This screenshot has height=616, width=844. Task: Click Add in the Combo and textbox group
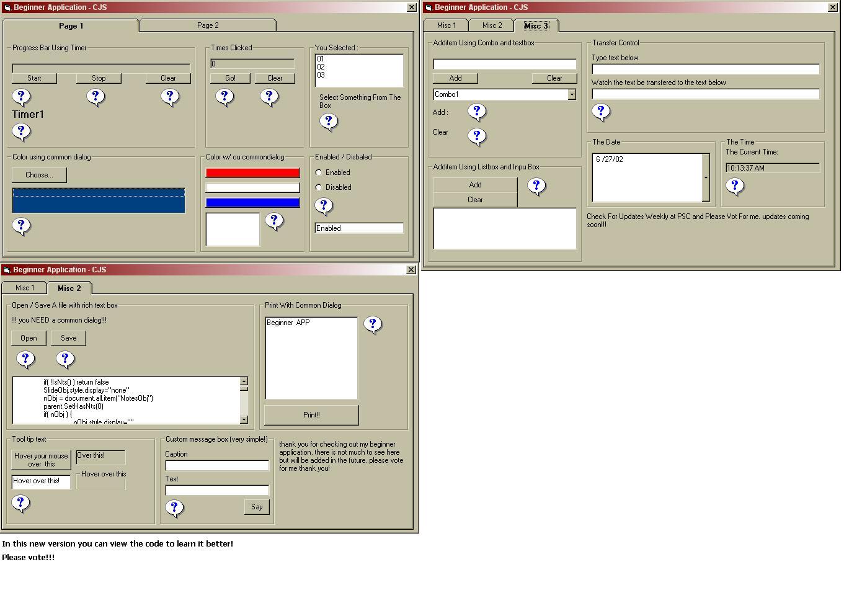click(x=455, y=78)
